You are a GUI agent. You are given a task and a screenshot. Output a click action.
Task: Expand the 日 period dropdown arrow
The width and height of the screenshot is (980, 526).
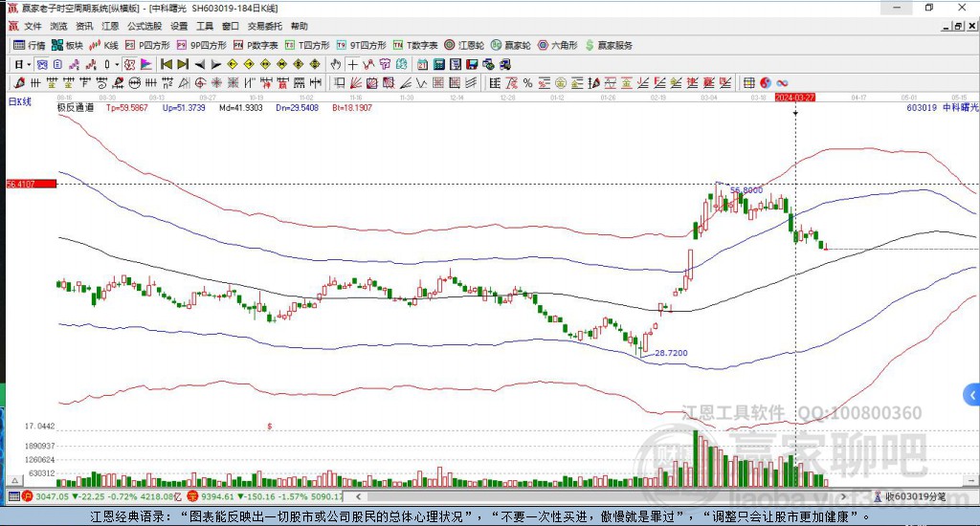click(30, 64)
